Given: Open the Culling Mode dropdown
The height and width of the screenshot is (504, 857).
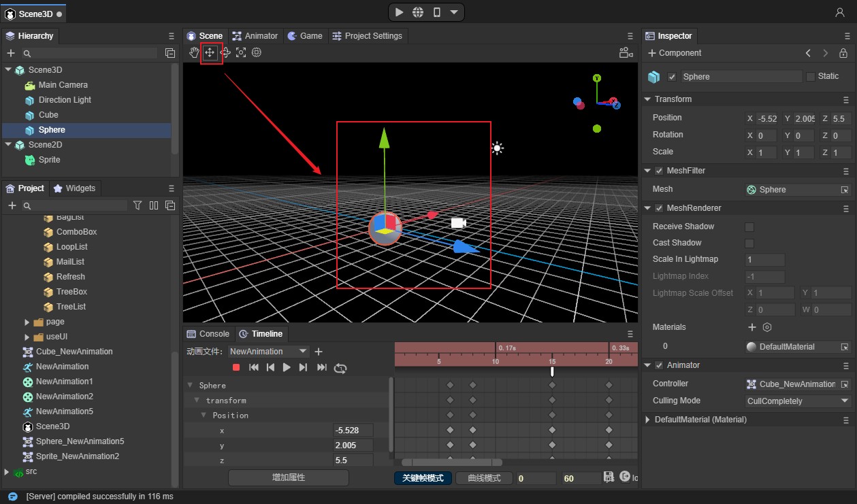Looking at the screenshot, I should [x=798, y=401].
